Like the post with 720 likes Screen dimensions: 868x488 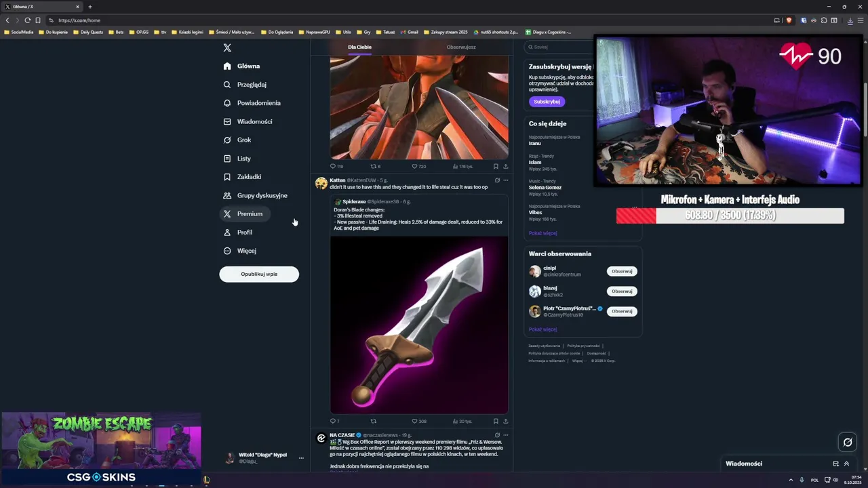[x=415, y=166]
